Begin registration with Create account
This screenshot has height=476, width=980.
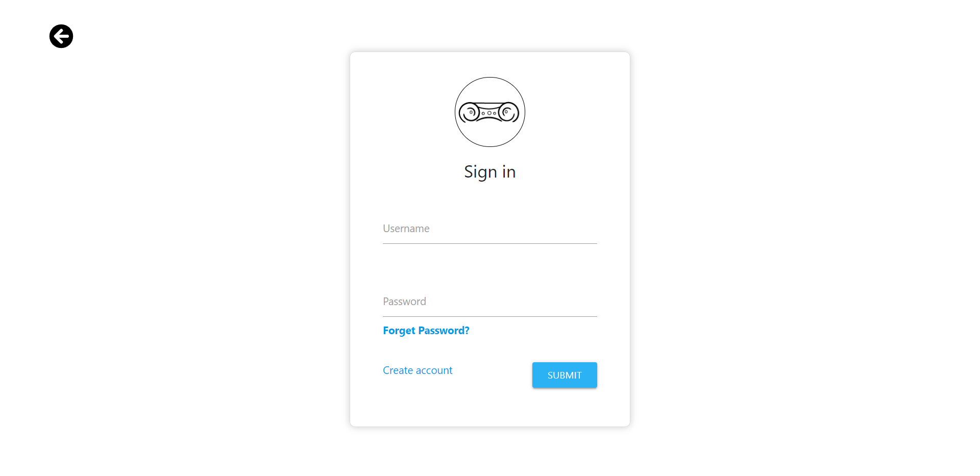418,370
